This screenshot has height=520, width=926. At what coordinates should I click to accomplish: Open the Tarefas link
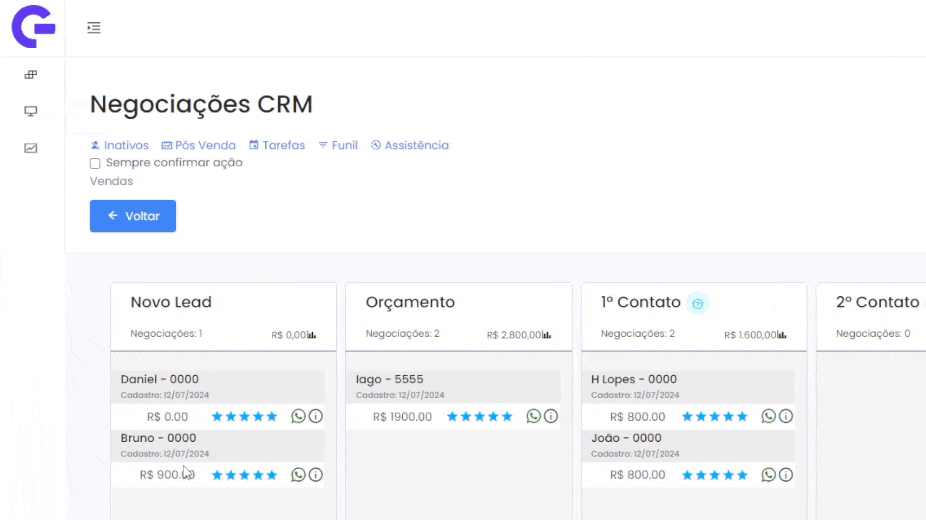tap(277, 145)
